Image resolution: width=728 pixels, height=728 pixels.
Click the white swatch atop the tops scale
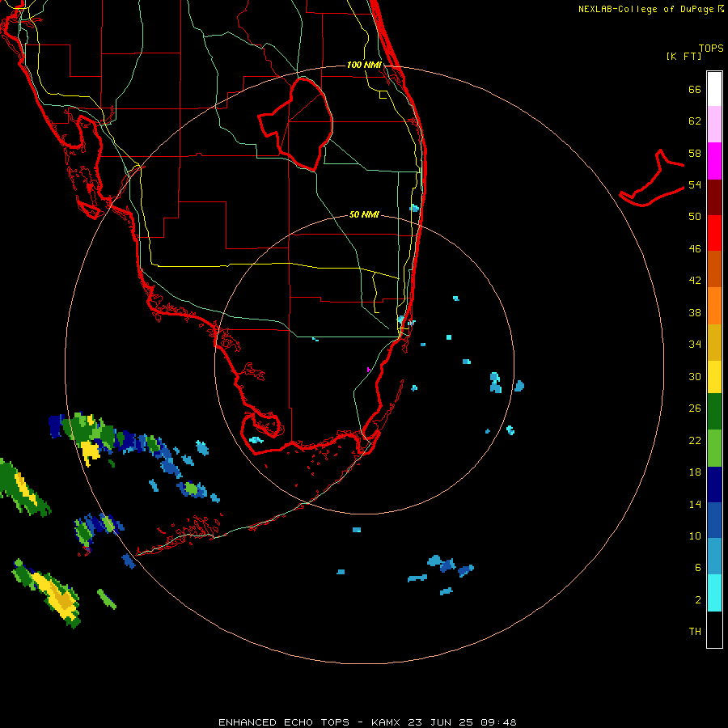click(x=714, y=89)
